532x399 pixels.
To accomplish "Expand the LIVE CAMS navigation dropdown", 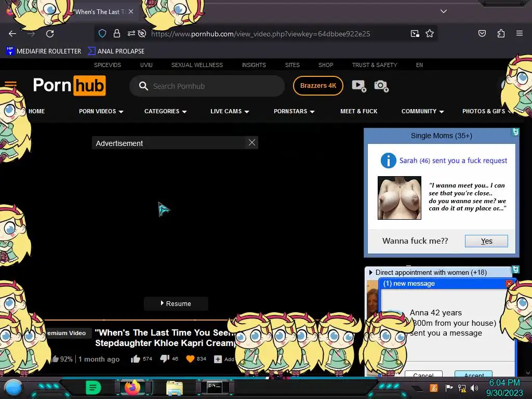I will pyautogui.click(x=230, y=111).
